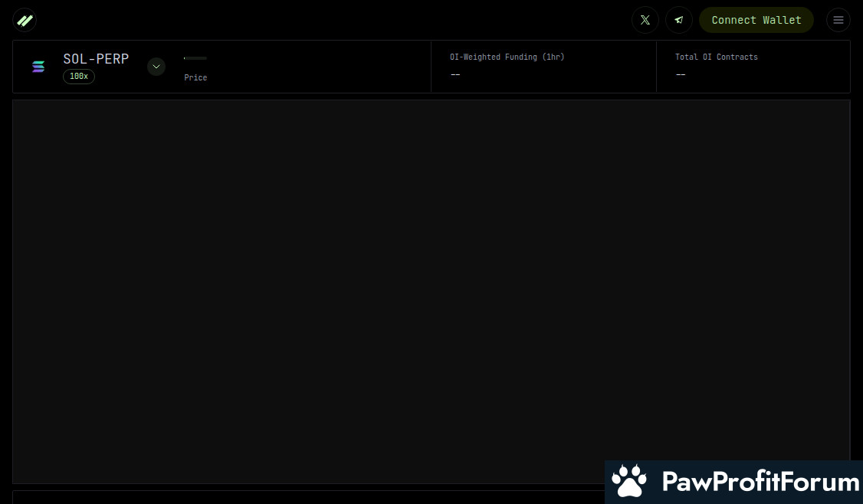Click the Solana token icon

coord(38,67)
